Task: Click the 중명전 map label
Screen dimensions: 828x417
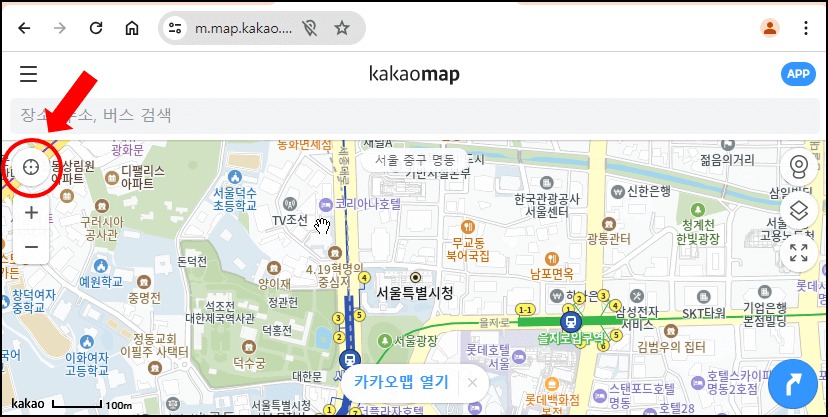Action: (x=144, y=298)
